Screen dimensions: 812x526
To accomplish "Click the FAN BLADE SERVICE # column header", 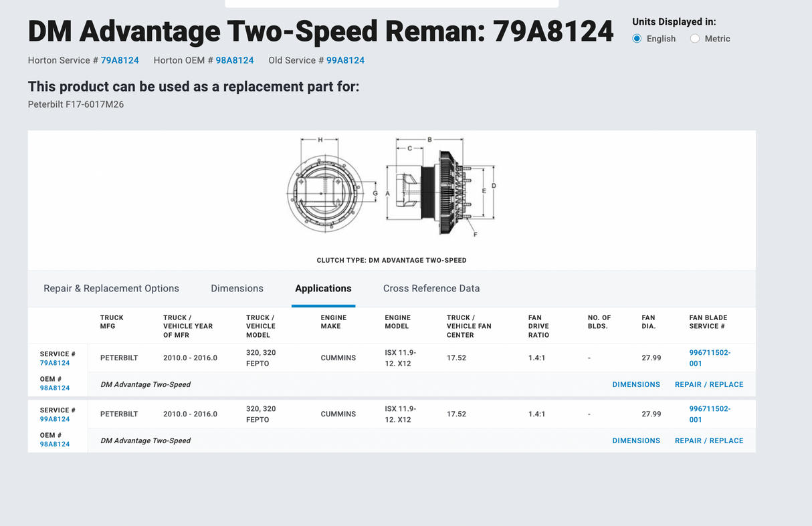I will (x=708, y=322).
